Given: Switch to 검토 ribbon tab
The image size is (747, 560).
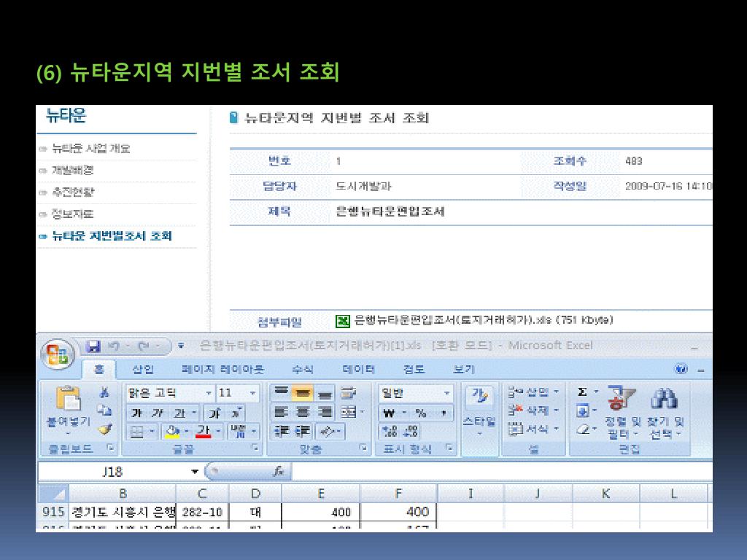Looking at the screenshot, I should tap(414, 370).
